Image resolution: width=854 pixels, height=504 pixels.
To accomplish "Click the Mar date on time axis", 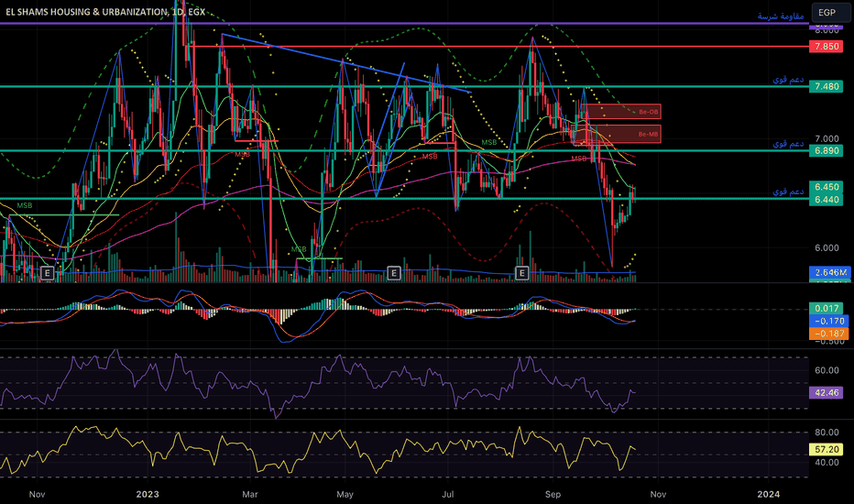I will pyautogui.click(x=249, y=494).
